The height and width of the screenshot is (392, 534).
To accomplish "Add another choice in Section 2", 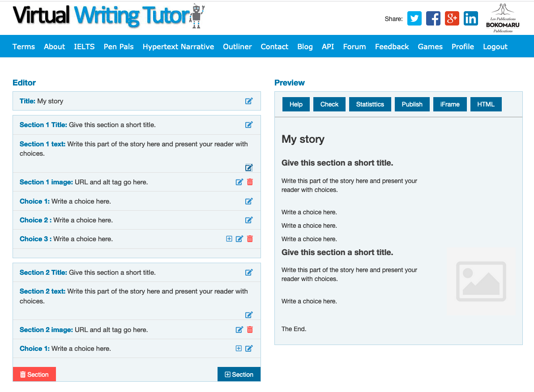I will pyautogui.click(x=239, y=348).
